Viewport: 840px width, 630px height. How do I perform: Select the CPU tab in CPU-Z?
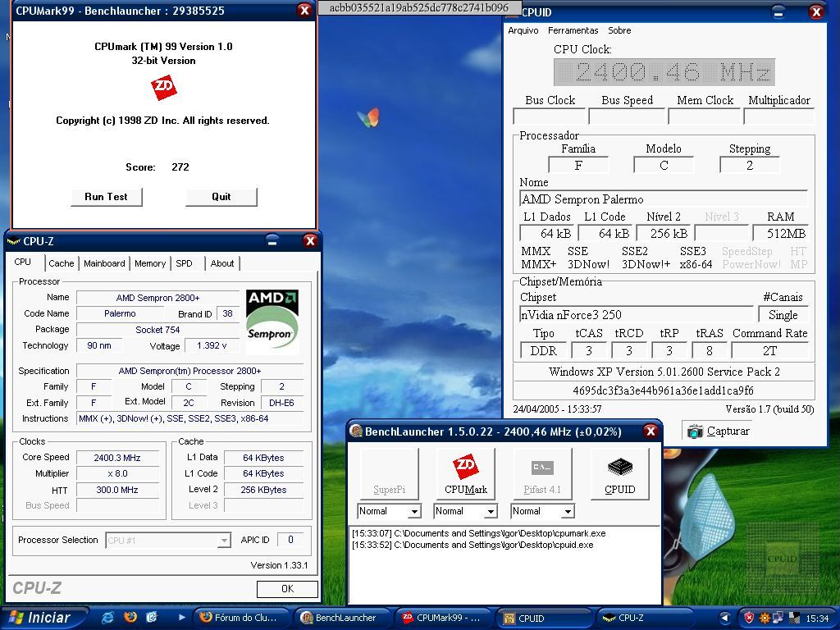(22, 262)
